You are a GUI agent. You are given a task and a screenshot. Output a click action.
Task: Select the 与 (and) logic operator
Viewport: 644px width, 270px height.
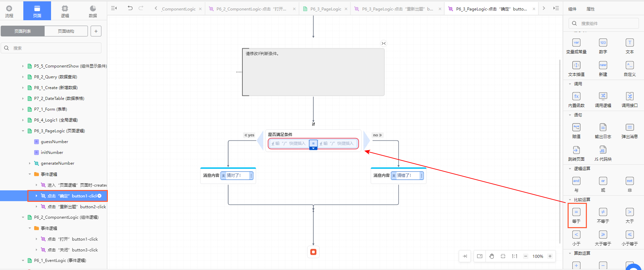click(x=576, y=185)
